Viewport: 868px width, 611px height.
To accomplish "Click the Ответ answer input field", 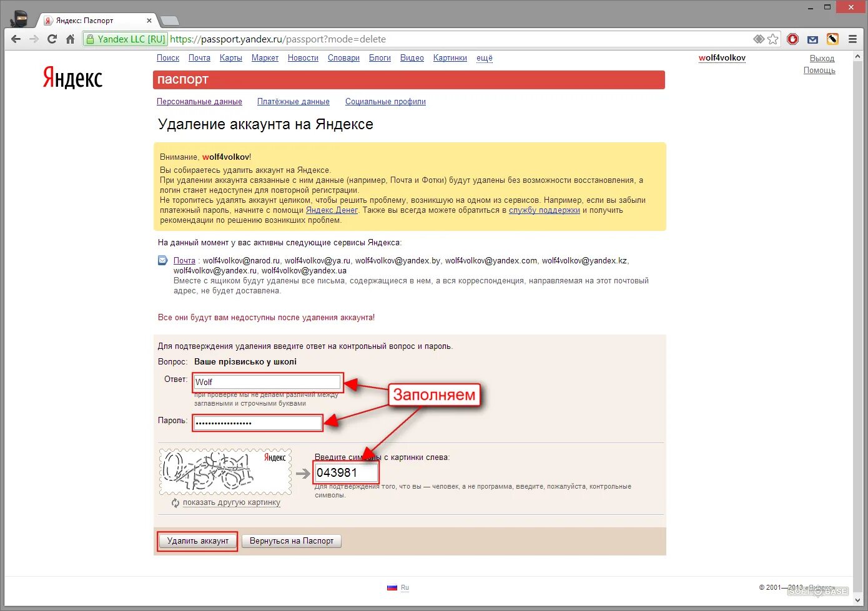I will 267,382.
